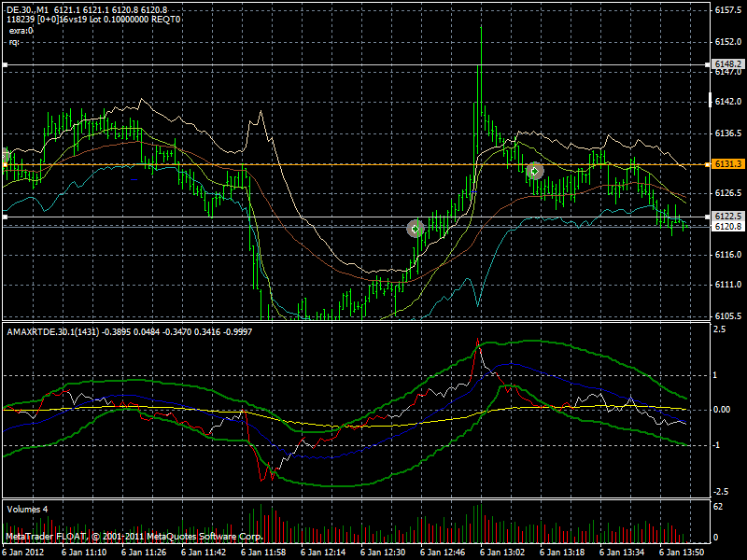Click the left-edge marker near 6148 level

click(x=6, y=66)
